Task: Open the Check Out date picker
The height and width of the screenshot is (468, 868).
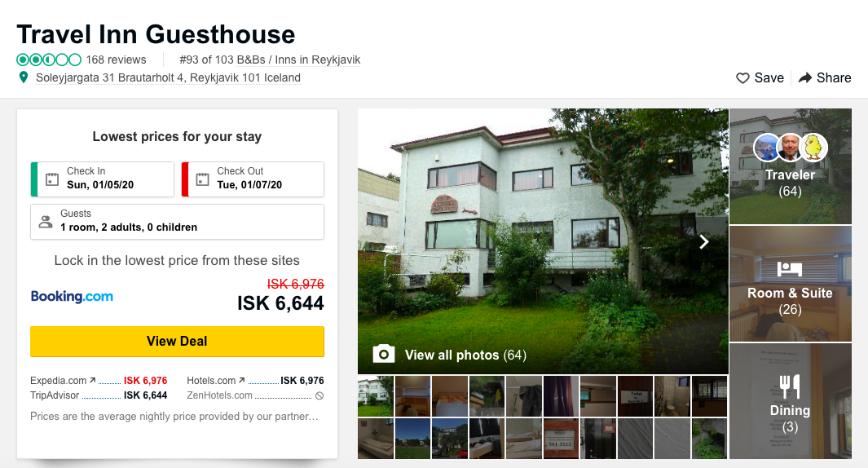Action: click(253, 179)
